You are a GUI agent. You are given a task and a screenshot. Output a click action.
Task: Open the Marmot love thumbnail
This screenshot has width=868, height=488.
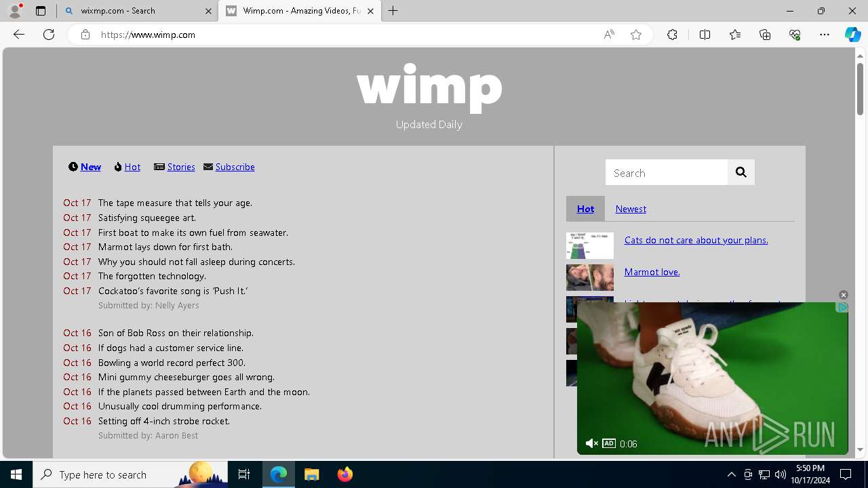590,277
